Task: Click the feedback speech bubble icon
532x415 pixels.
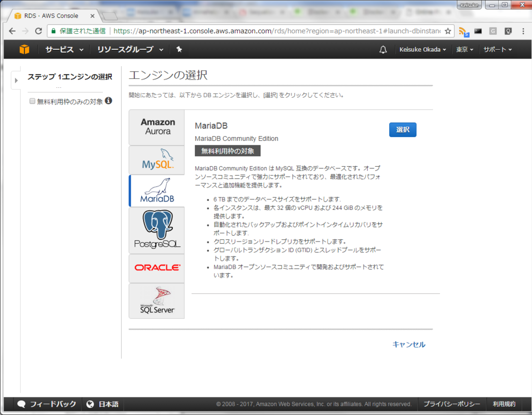Action: coord(21,404)
